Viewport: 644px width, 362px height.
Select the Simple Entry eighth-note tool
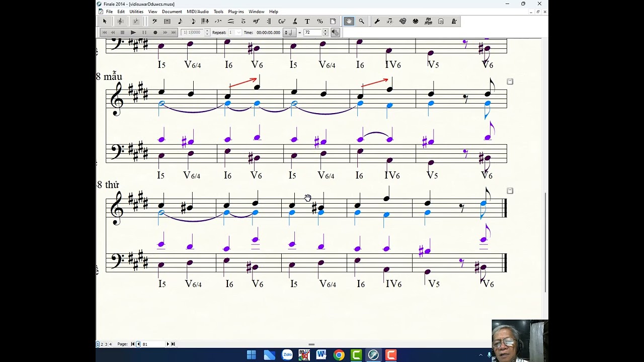point(180,21)
